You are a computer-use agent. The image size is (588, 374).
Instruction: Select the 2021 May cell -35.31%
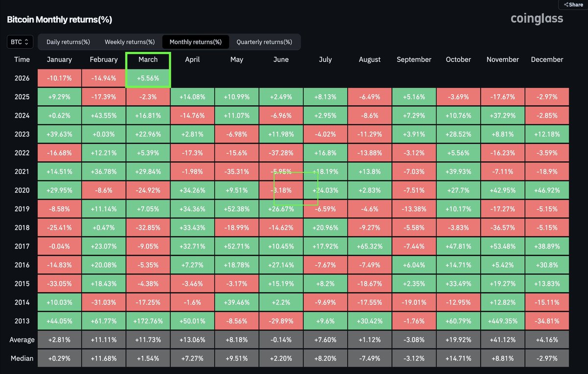click(x=237, y=172)
